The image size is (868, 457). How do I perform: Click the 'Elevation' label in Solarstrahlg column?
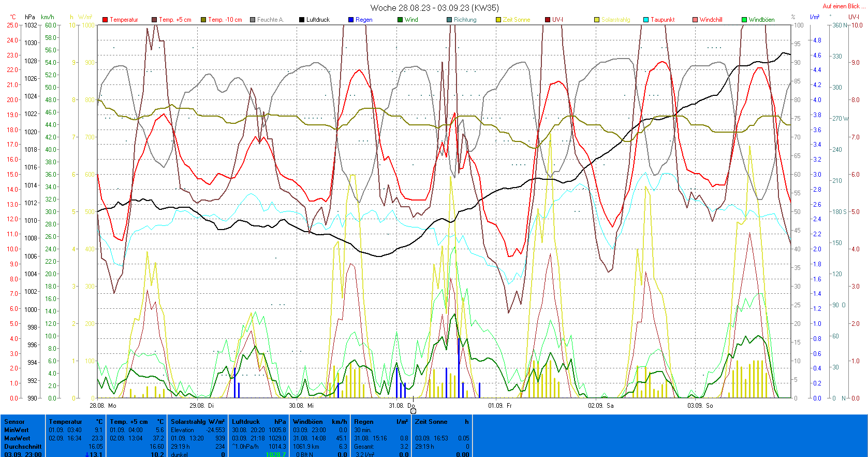click(183, 430)
